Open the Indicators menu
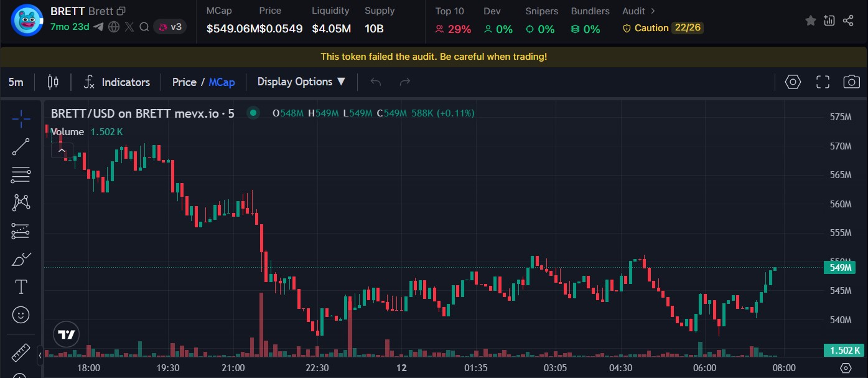 [117, 82]
